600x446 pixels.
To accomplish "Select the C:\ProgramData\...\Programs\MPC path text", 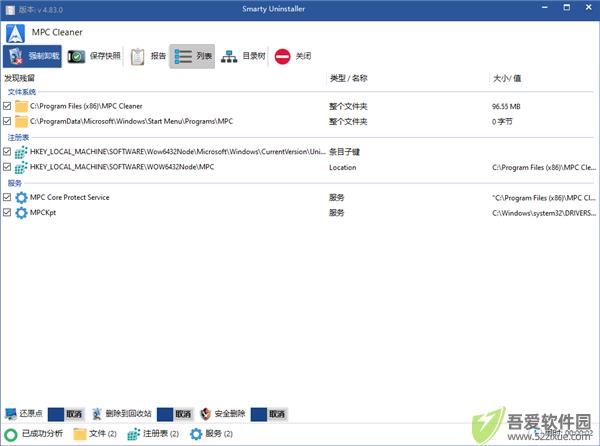I will [131, 121].
